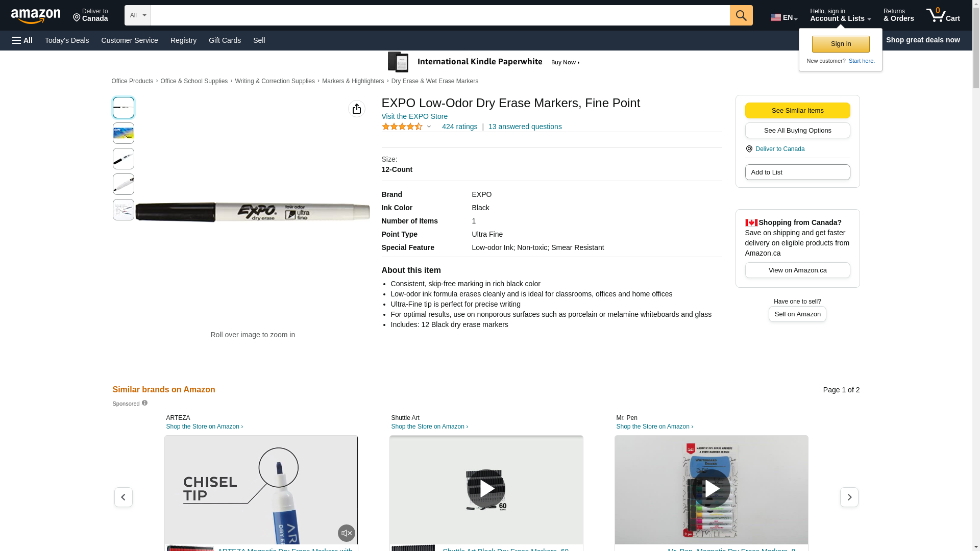
Task: Click into the Amazon search field
Action: pos(439,15)
